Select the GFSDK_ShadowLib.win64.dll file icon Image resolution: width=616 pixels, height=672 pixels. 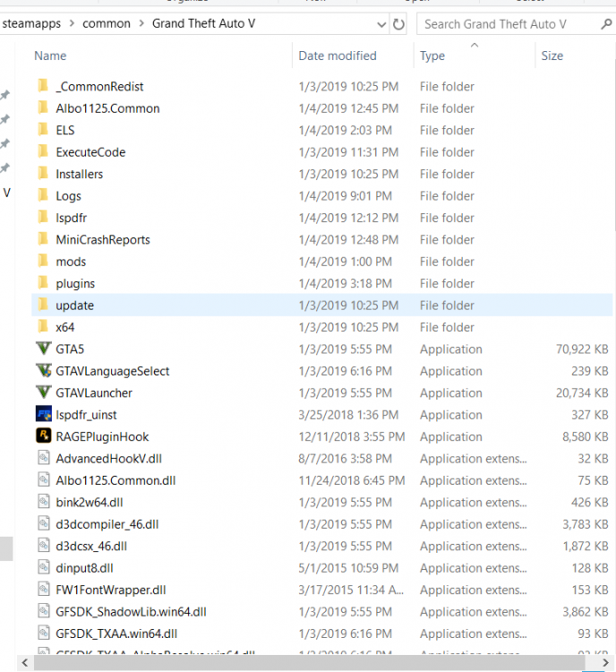pos(44,611)
